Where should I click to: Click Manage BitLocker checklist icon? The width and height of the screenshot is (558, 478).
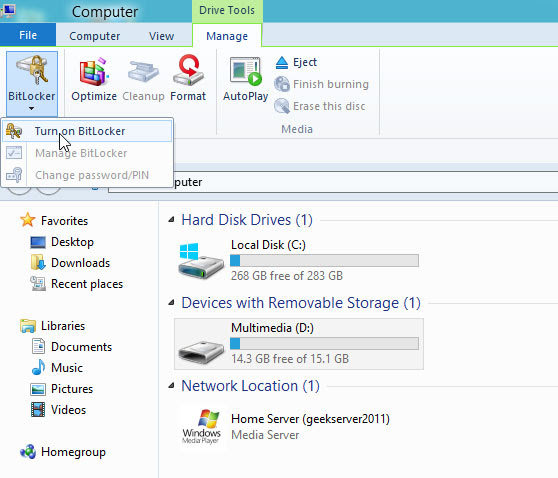tap(14, 153)
